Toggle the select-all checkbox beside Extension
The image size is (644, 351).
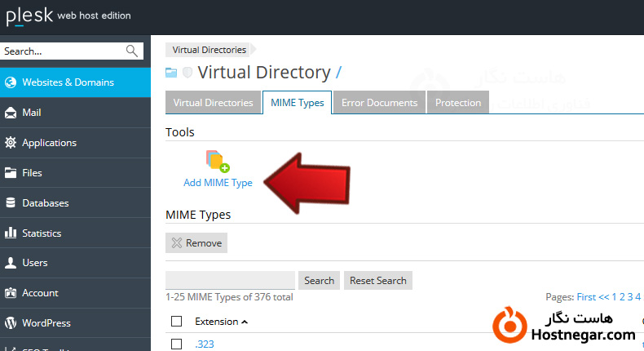coord(177,322)
